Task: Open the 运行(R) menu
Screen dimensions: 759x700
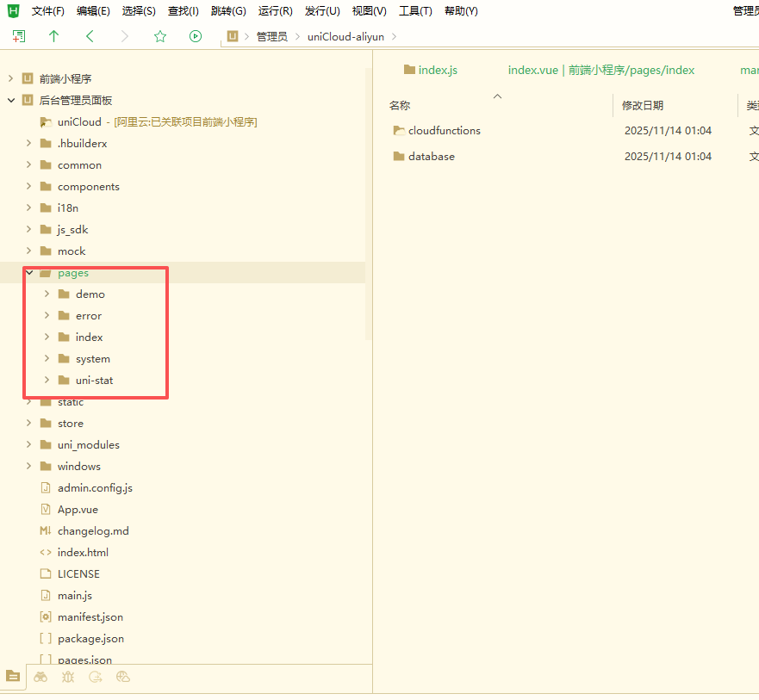Action: 275,11
